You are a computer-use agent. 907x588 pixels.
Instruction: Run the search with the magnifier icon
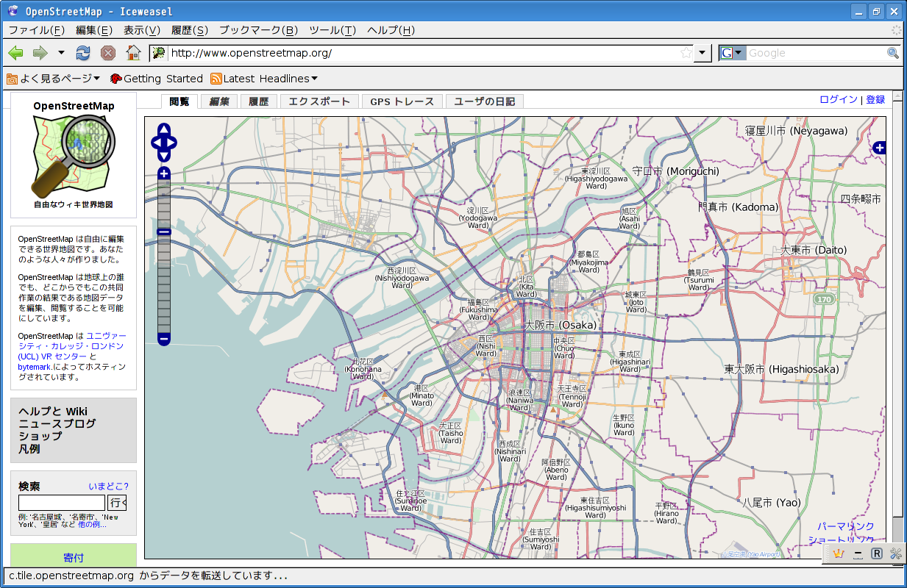point(893,53)
